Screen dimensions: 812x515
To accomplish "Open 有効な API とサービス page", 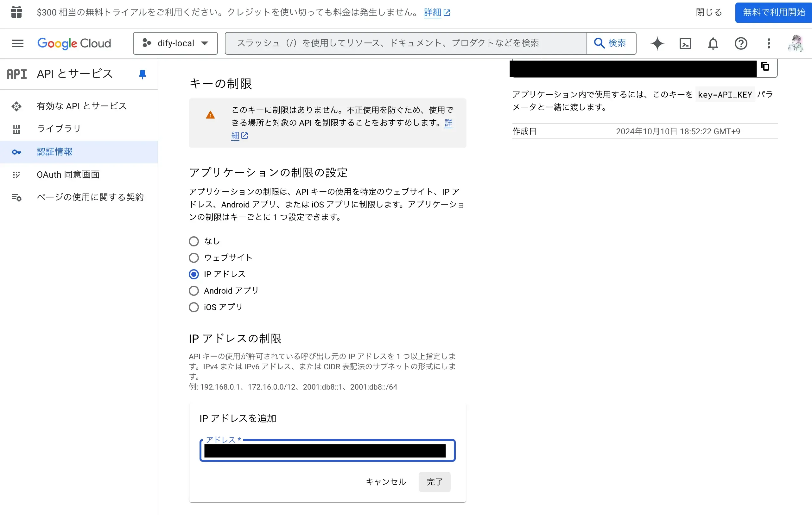I will pos(79,106).
